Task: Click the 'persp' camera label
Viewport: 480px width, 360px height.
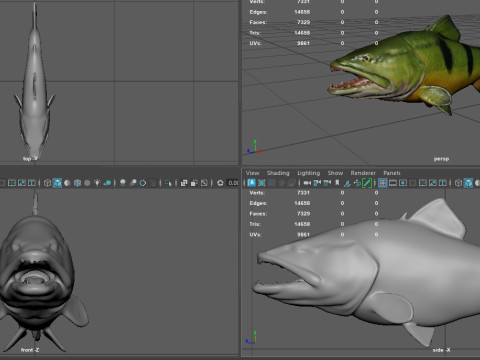Action: (441, 159)
